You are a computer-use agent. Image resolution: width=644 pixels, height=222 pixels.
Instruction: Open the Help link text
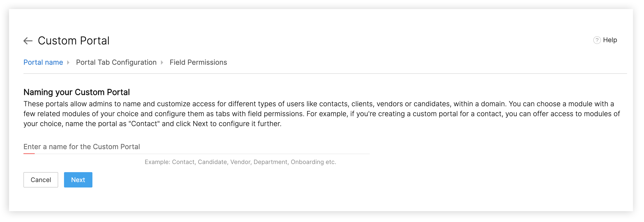click(x=610, y=40)
